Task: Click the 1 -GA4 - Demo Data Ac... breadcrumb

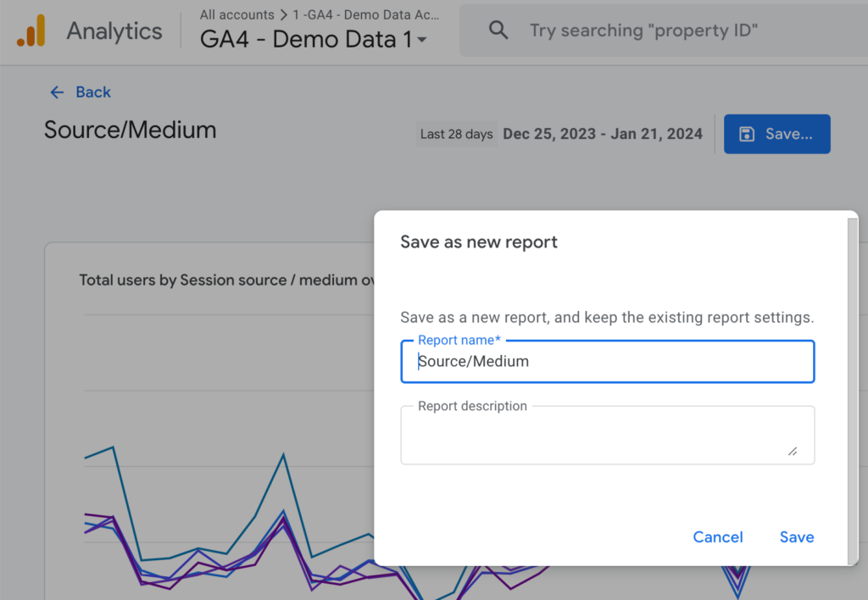Action: coord(366,14)
